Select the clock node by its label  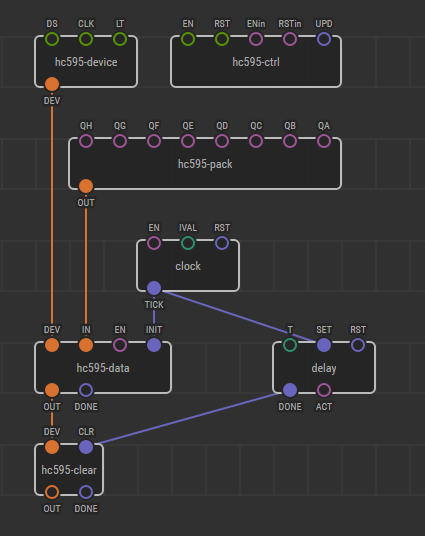188,266
